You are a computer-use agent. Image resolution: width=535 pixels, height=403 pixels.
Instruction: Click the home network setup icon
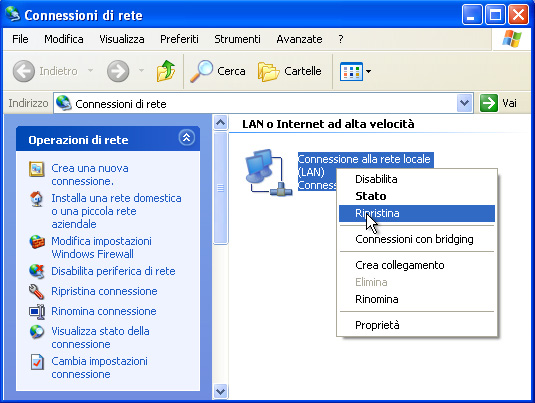point(37,199)
